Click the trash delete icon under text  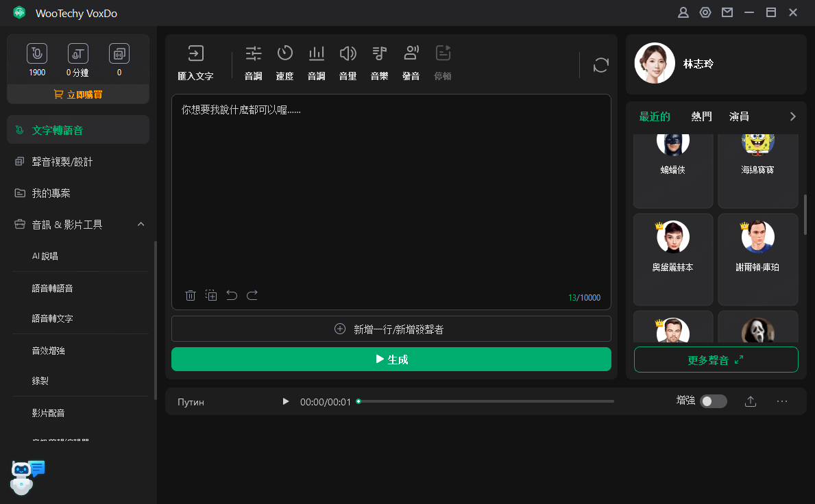pos(191,295)
